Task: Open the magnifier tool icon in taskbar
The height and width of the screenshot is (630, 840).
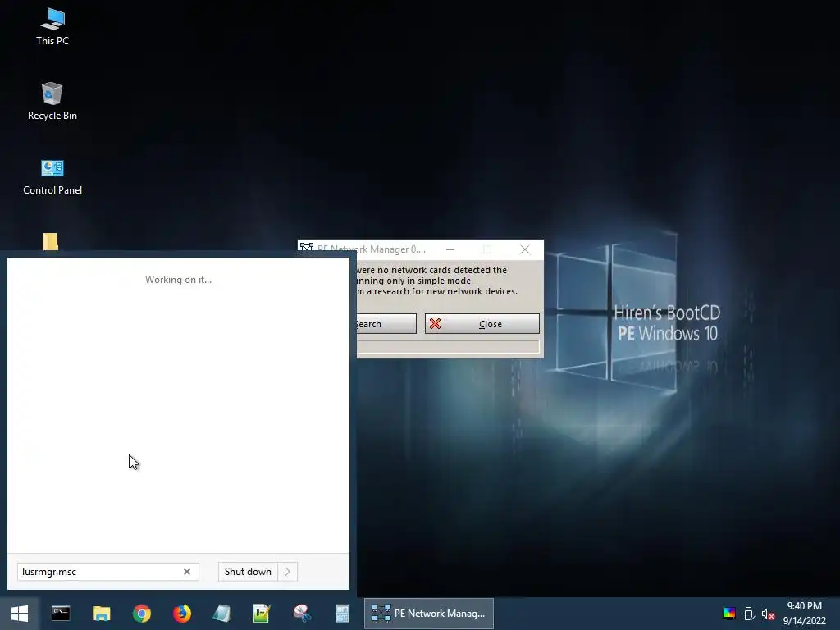Action: click(x=302, y=614)
